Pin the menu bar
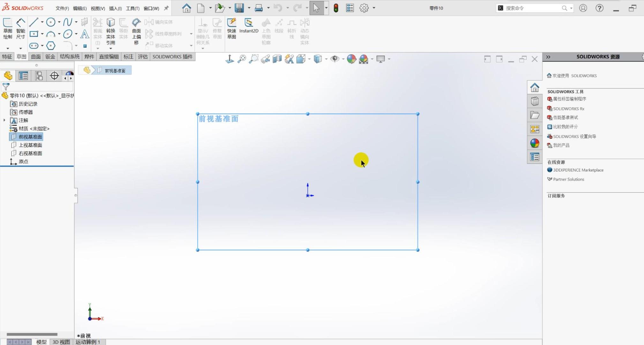Viewport: 644px width, 345px height. pyautogui.click(x=166, y=8)
